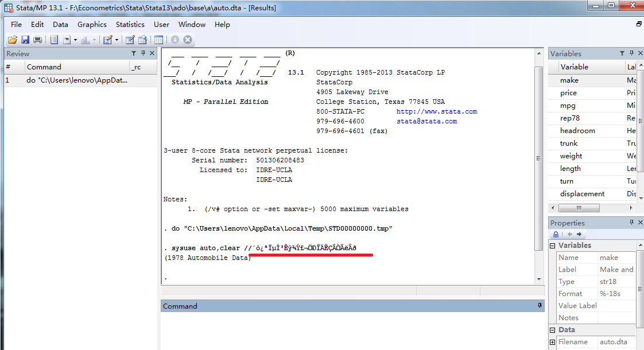644x350 pixels.
Task: Click the Viewer eye icon in the toolbar
Action: 67,40
